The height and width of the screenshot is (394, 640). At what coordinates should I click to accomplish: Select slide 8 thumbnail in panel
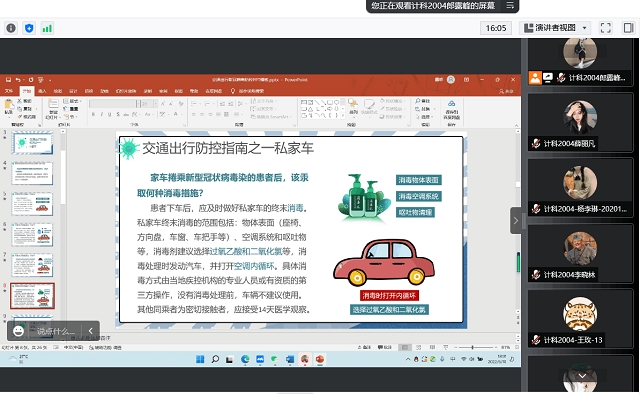[32, 296]
